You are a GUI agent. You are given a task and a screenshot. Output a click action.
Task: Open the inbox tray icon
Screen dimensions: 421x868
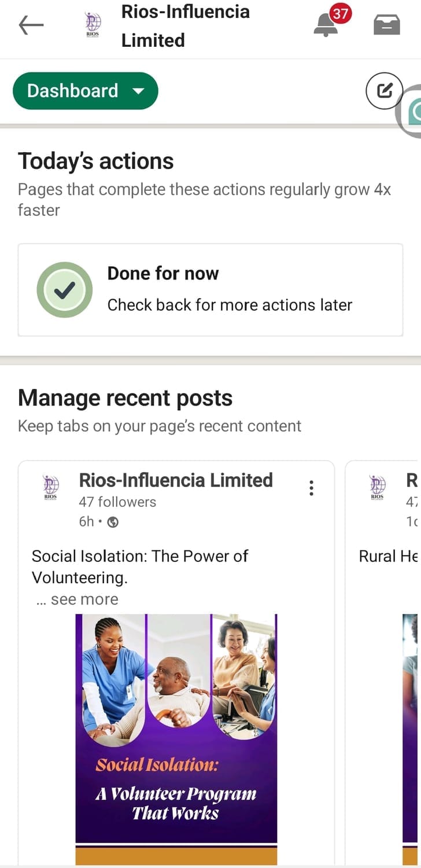[387, 25]
